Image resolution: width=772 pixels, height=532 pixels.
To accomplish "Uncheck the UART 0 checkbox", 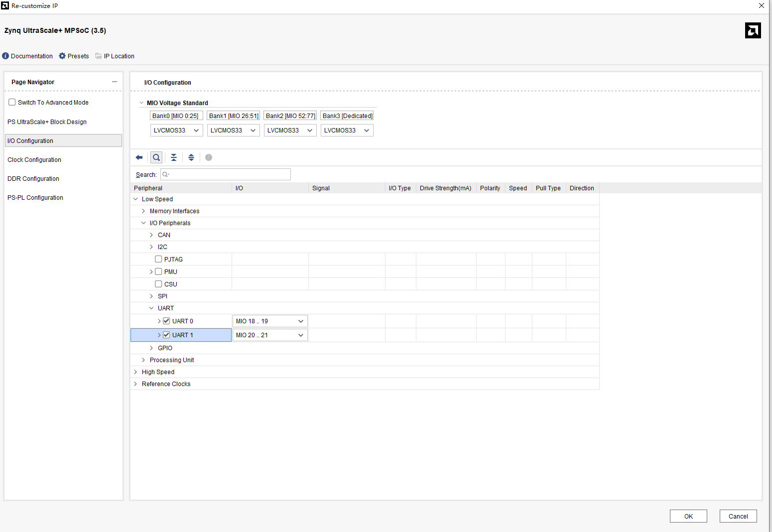I will click(x=166, y=321).
